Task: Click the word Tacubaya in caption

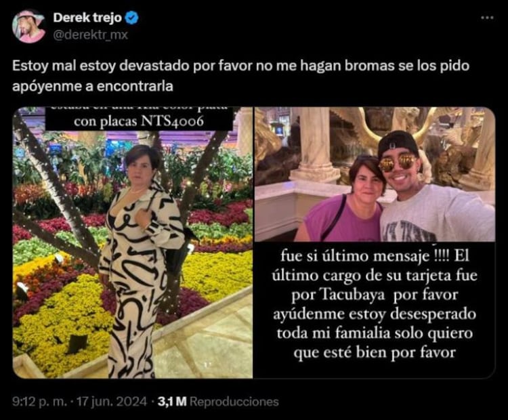Action: click(354, 295)
